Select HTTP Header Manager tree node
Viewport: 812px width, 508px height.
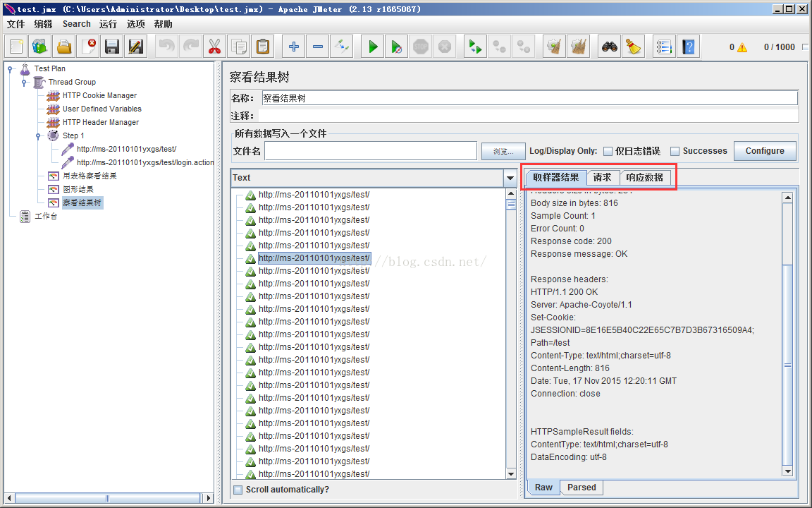pyautogui.click(x=101, y=122)
